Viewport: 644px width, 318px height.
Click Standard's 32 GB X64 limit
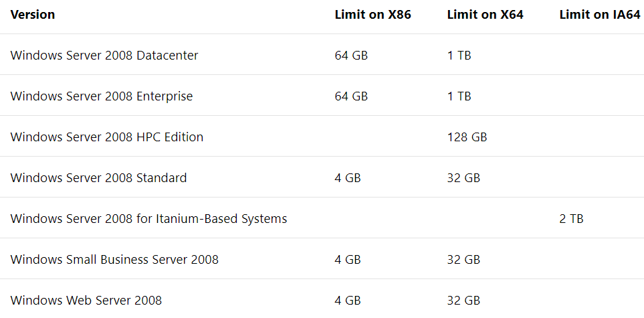463,177
